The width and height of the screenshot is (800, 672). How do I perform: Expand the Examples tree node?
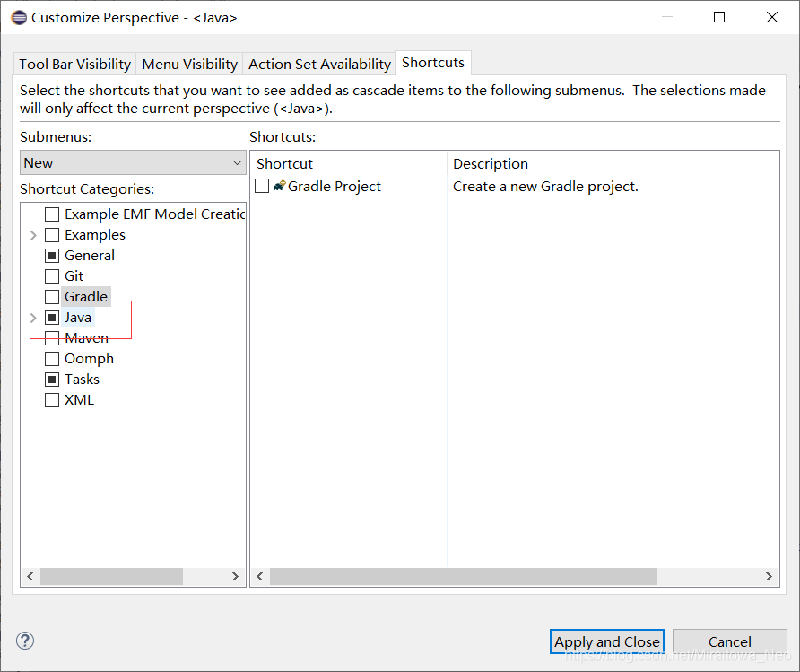(33, 235)
